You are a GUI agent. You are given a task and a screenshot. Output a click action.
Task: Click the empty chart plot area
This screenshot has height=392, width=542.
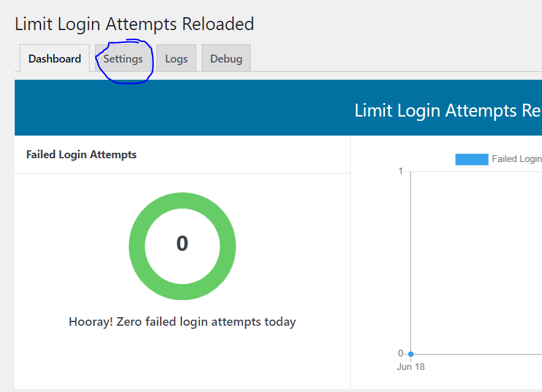(x=476, y=263)
